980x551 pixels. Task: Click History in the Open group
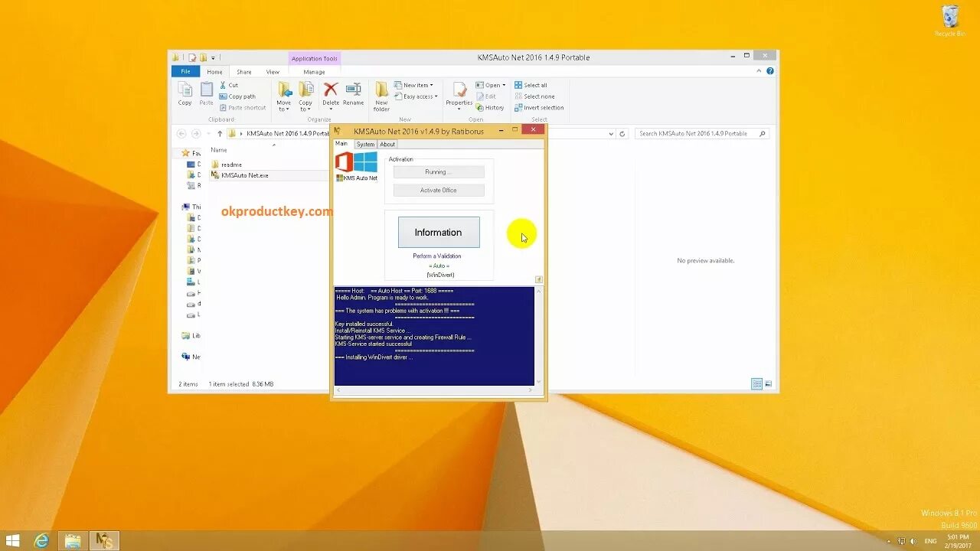tap(490, 107)
